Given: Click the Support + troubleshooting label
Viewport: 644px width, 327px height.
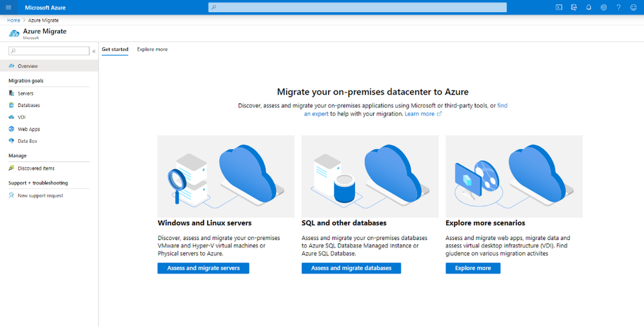Looking at the screenshot, I should click(x=38, y=183).
